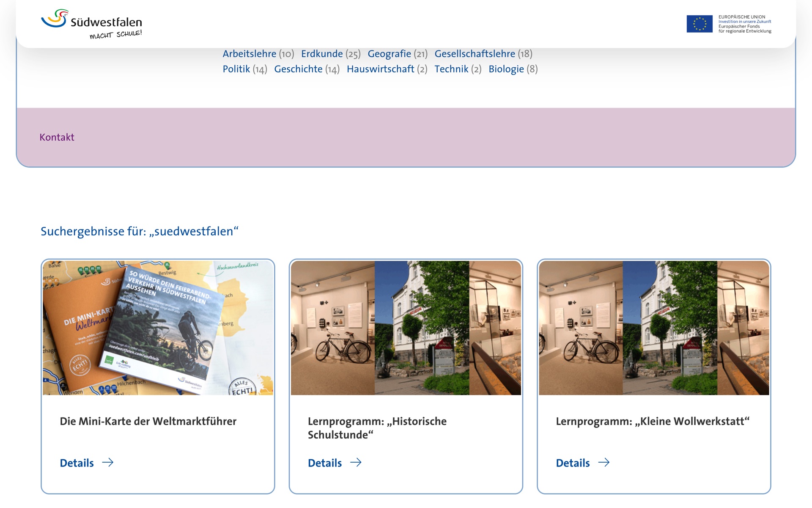Click the Historische Schulstunde museum thumbnail
812x508 pixels.
(406, 328)
